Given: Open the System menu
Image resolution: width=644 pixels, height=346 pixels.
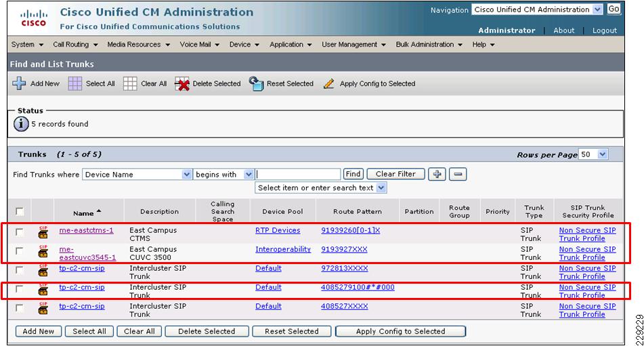Looking at the screenshot, I should pyautogui.click(x=27, y=44).
